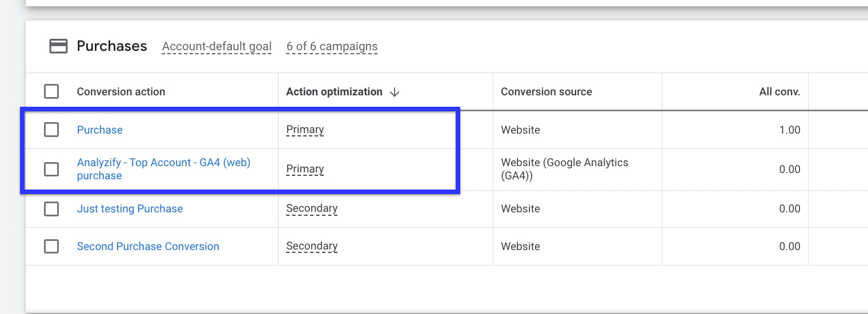The width and height of the screenshot is (868, 314).
Task: Open the Purchase conversion action link
Action: coord(100,130)
